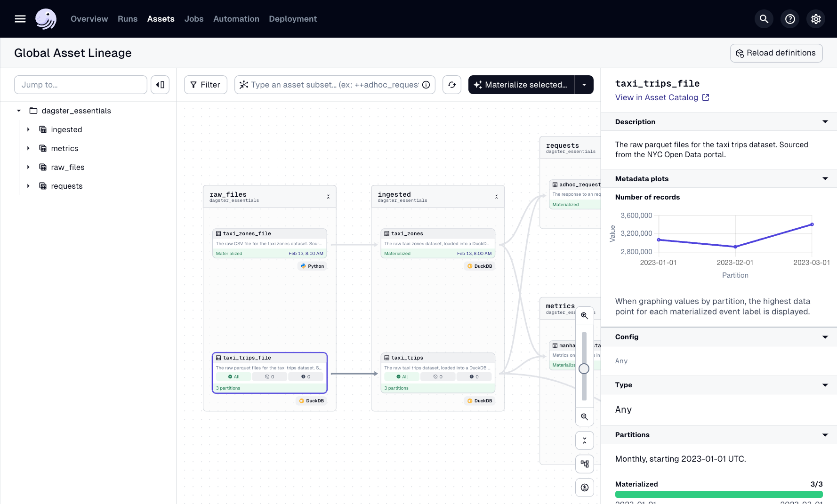Collapse the raw_files group on the graph
Screen dimensions: 837x504
(x=328, y=196)
